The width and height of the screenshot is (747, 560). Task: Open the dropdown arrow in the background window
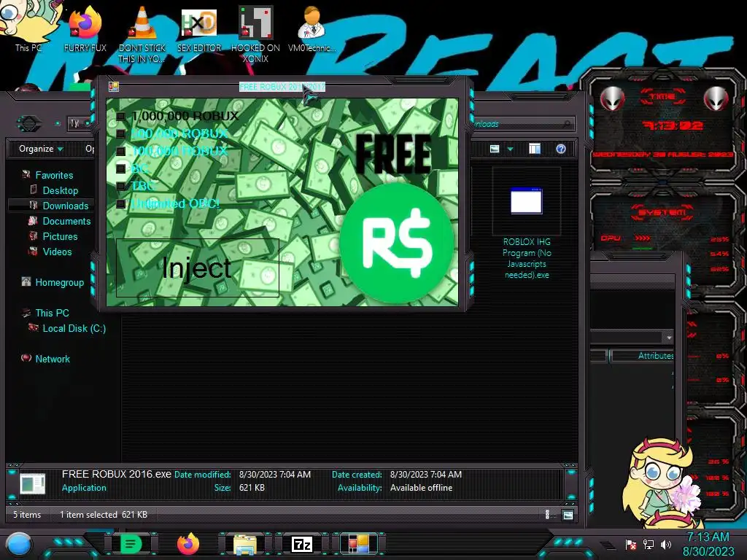click(669, 337)
